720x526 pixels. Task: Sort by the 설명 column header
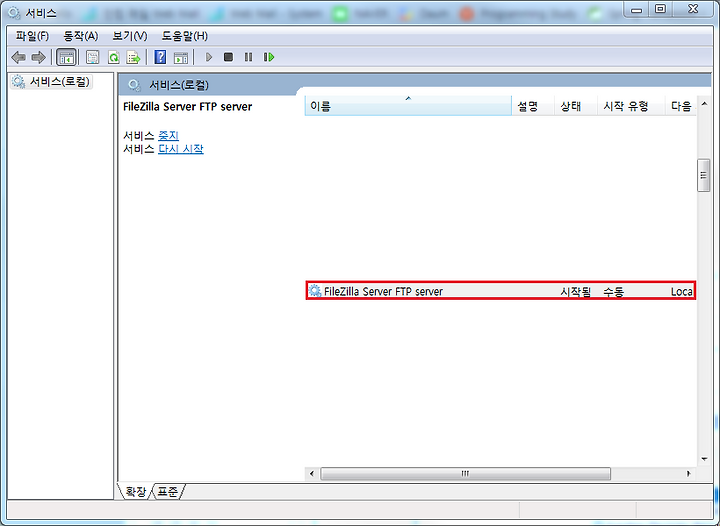click(x=533, y=106)
